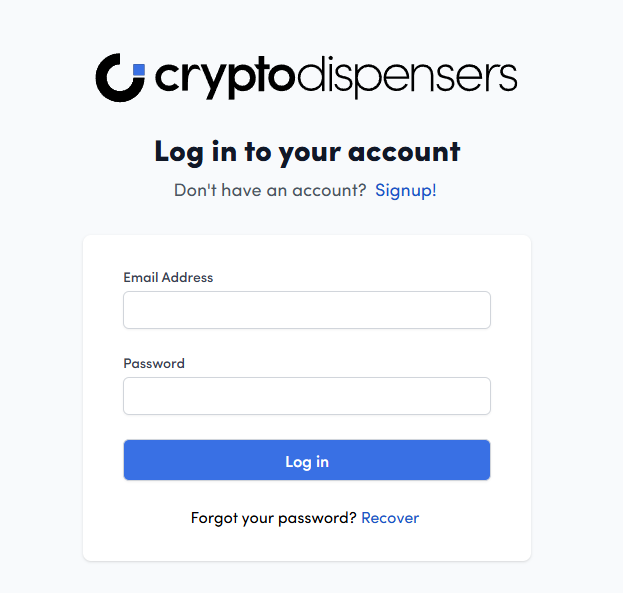This screenshot has height=593, width=623.
Task: Open the Signup! link
Action: pyautogui.click(x=406, y=190)
